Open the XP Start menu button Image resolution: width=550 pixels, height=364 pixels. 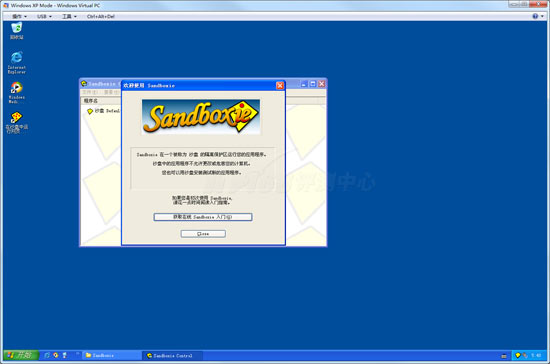21,355
